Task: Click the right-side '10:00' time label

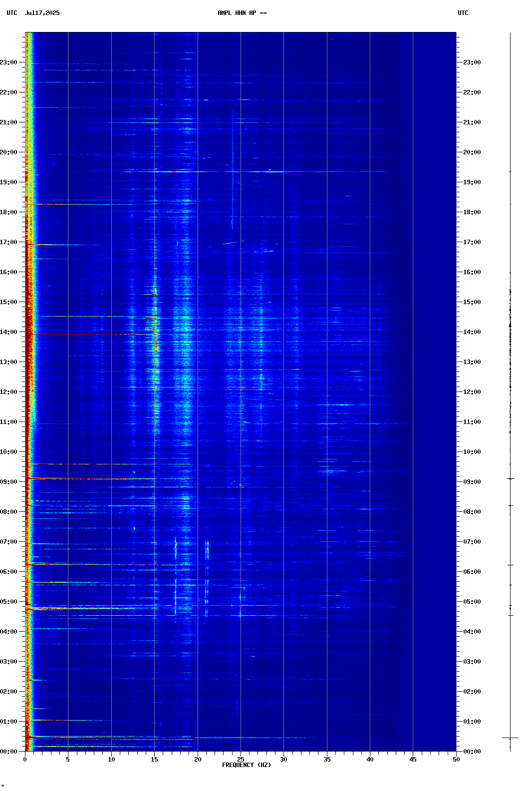Action: point(472,452)
